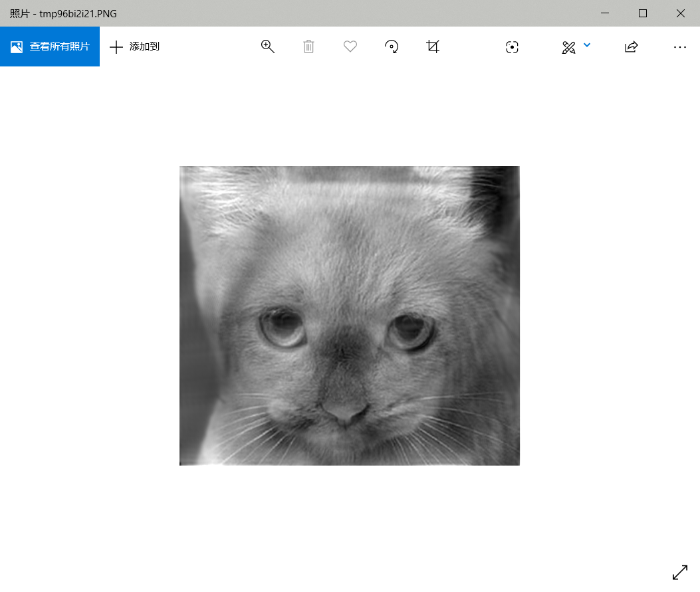Screen dimensions: 700x592
Task: Rotate the photo with the rotate icon
Action: coord(392,47)
